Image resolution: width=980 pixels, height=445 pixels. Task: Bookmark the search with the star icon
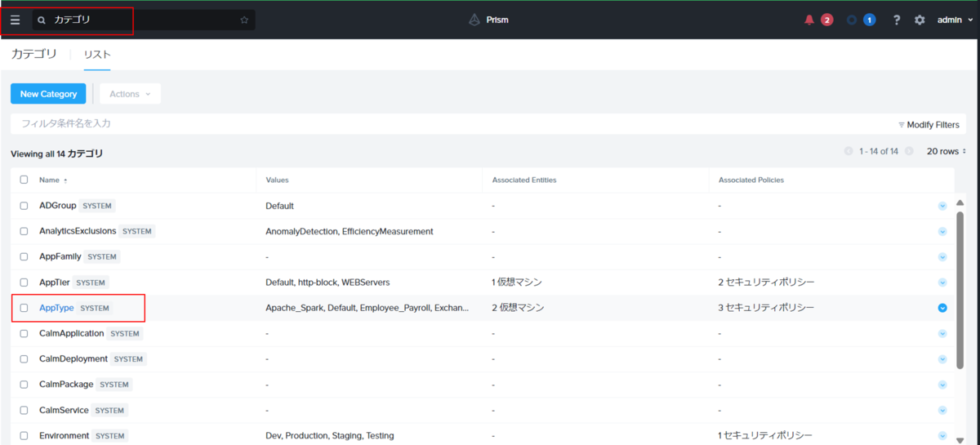pyautogui.click(x=244, y=20)
